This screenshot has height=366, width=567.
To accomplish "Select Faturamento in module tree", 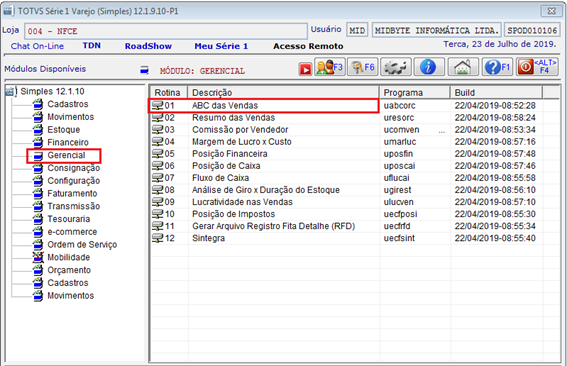I will (72, 193).
